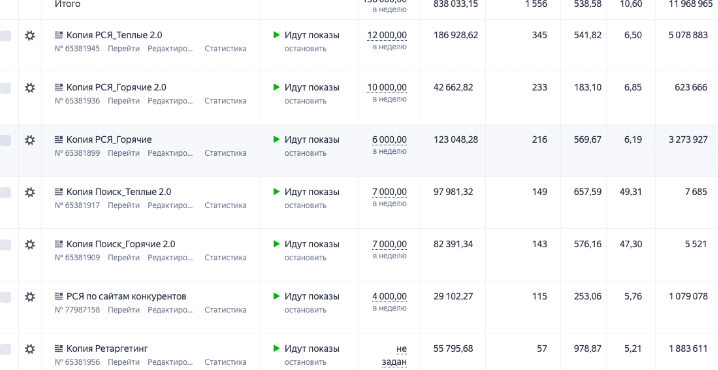Open Статистика for Копия Поиск_Теплые 2.0

tap(225, 205)
